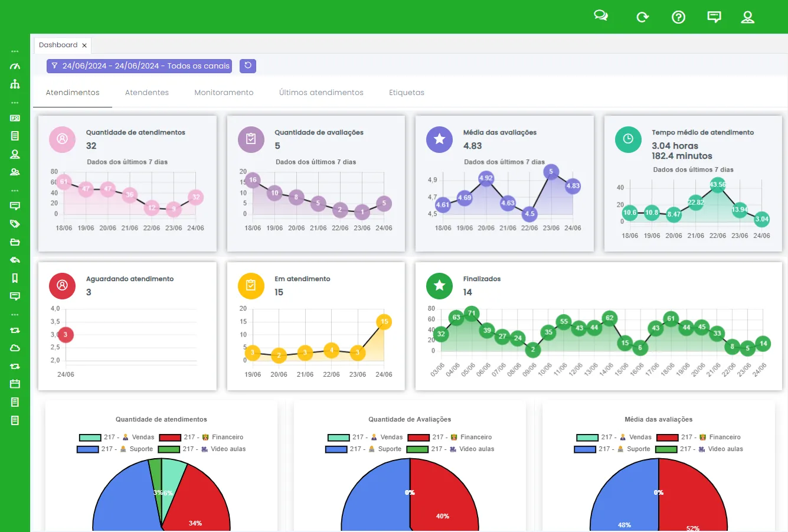The image size is (788, 532).
Task: Click the message icon above tags icon in sidebar
Action: click(15, 206)
